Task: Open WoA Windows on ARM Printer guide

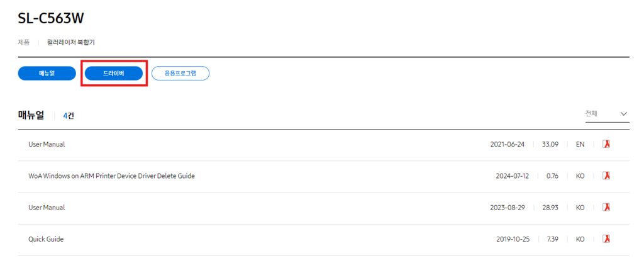Action: [x=111, y=176]
